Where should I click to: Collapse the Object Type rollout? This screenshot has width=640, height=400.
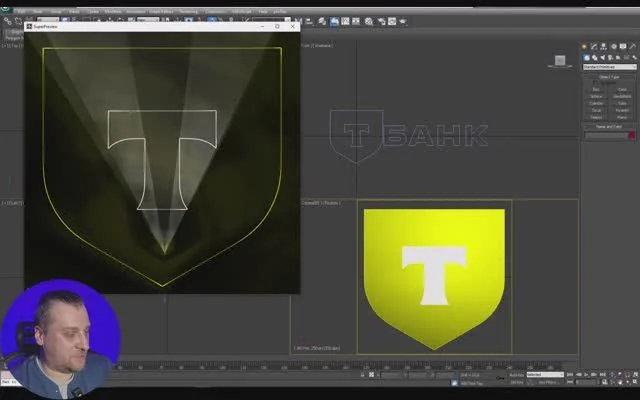609,77
